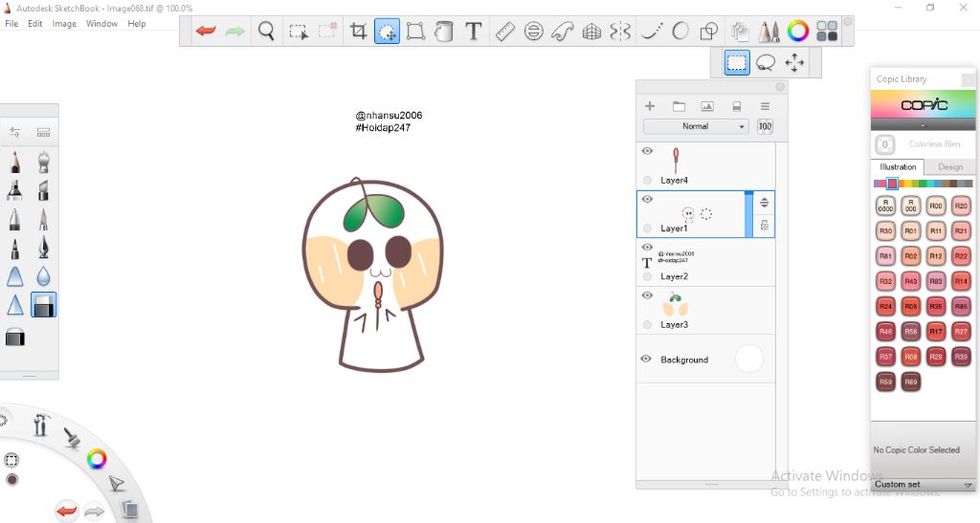Switch to the Design tab
This screenshot has height=523, width=980.
pyautogui.click(x=949, y=166)
